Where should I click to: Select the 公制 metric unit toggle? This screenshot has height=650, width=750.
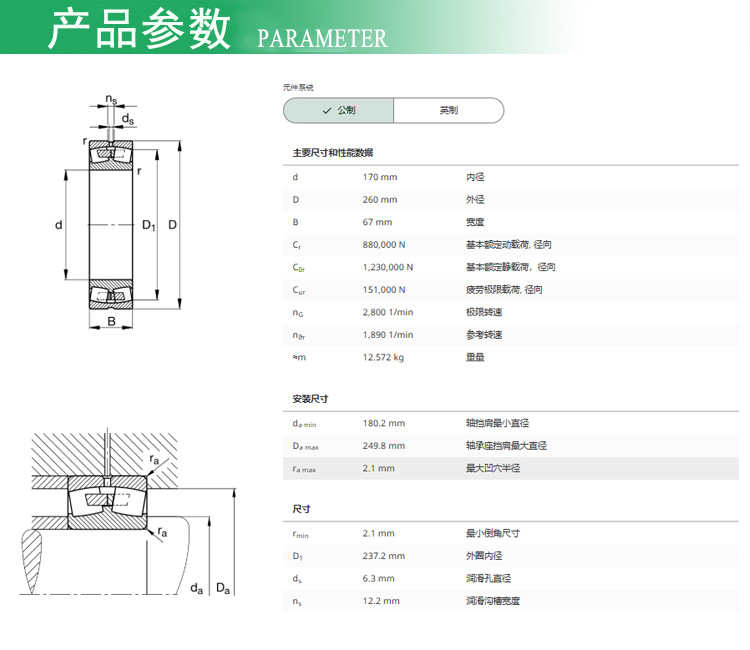coord(338,110)
